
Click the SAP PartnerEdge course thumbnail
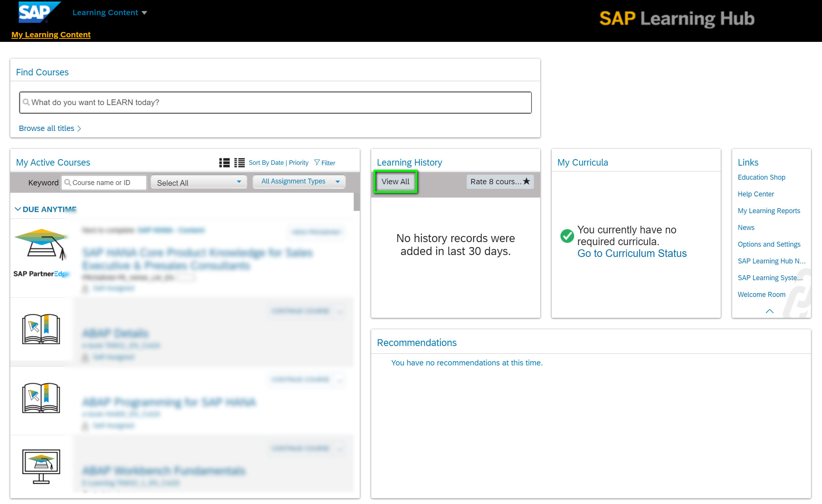pos(41,253)
